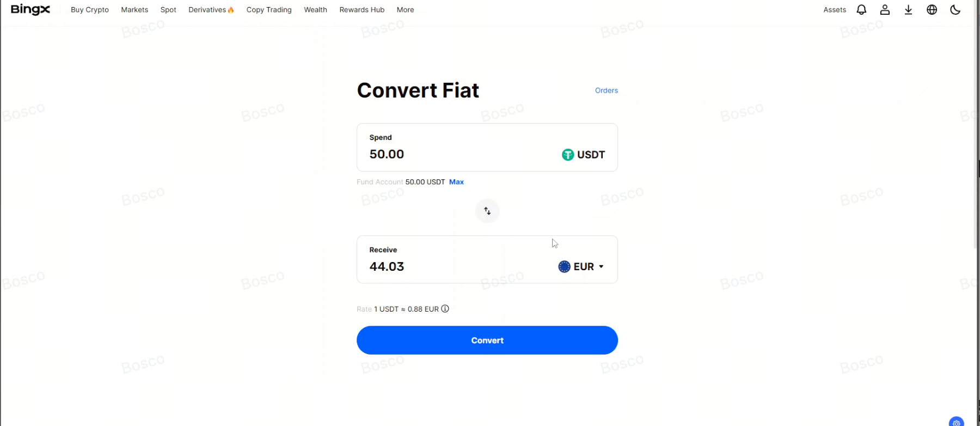This screenshot has height=426, width=980.
Task: Swap spend and receive currencies
Action: tap(487, 211)
